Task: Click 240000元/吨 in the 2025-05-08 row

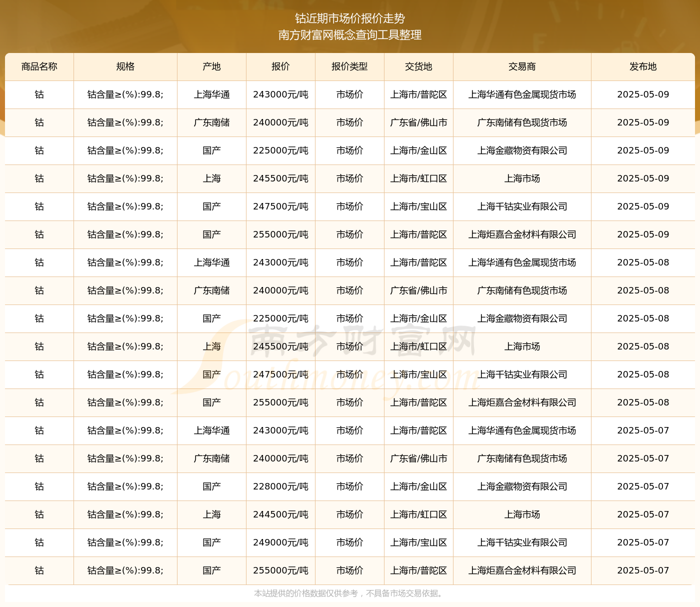Action: [280, 290]
